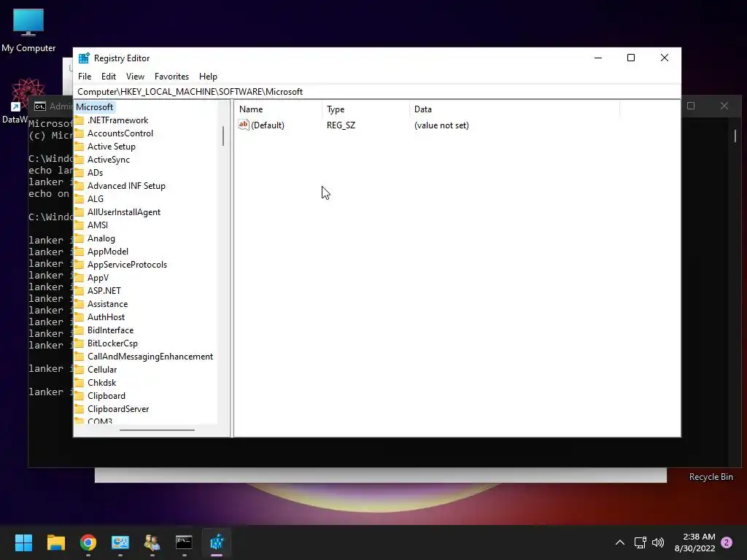Viewport: 747px width, 560px height.
Task: Click the Recycle Bin desktop label
Action: tap(711, 477)
